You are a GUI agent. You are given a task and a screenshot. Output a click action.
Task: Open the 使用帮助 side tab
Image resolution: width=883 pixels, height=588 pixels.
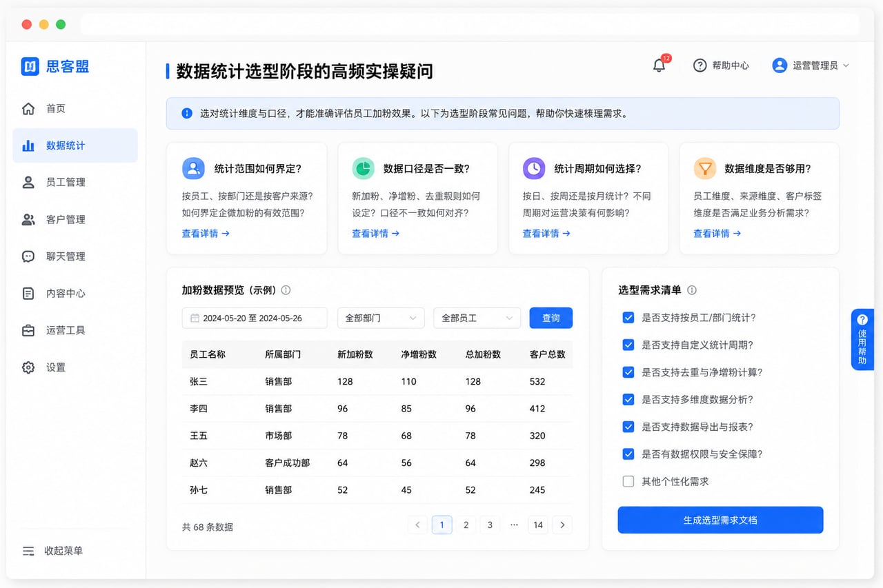[862, 339]
